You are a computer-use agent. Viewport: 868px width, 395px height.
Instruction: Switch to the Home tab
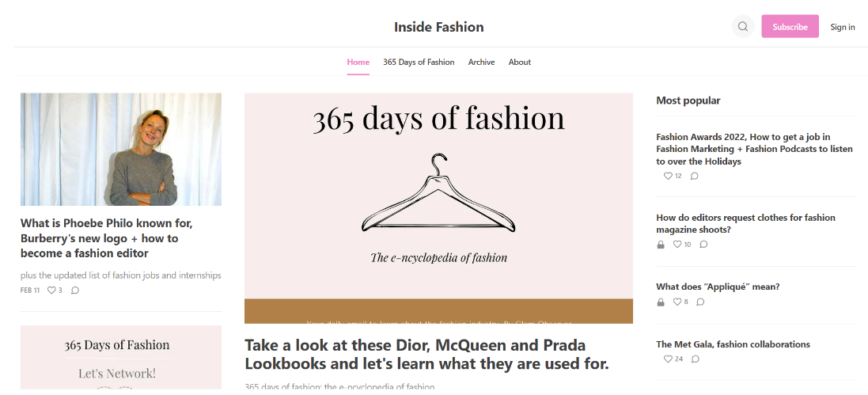pyautogui.click(x=358, y=62)
